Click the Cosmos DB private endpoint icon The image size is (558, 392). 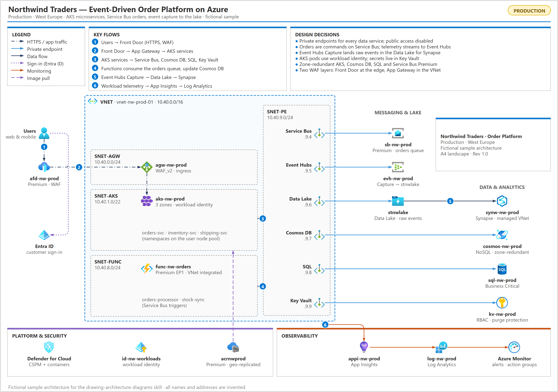pyautogui.click(x=319, y=235)
